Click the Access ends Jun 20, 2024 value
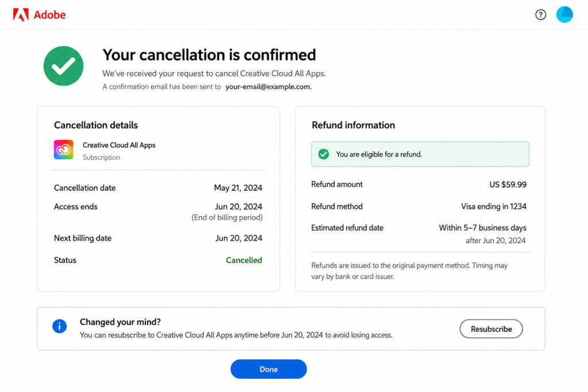This screenshot has width=588, height=392. [238, 207]
